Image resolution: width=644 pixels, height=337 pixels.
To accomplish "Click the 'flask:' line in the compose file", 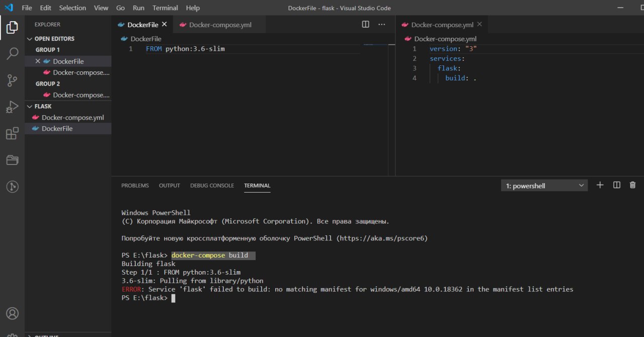I will (x=449, y=68).
